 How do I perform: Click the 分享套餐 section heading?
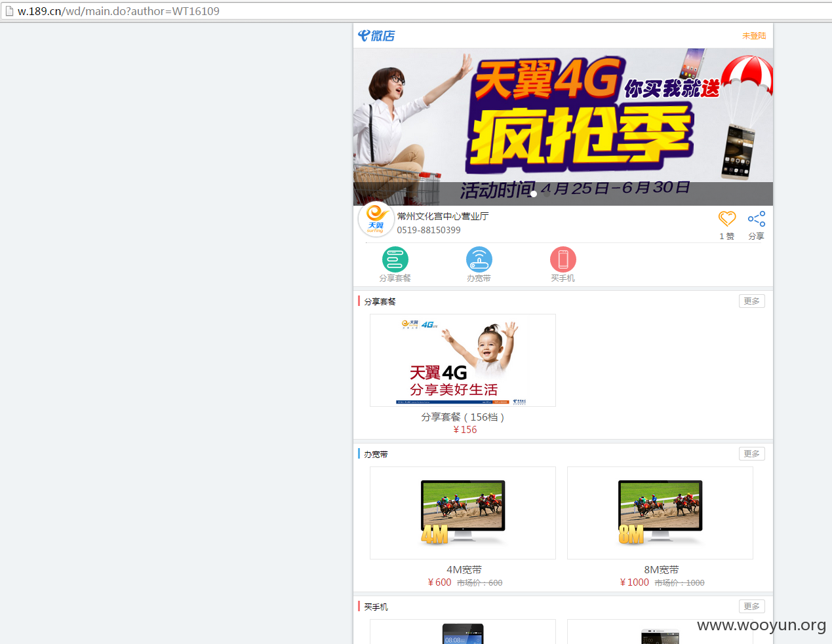point(380,301)
